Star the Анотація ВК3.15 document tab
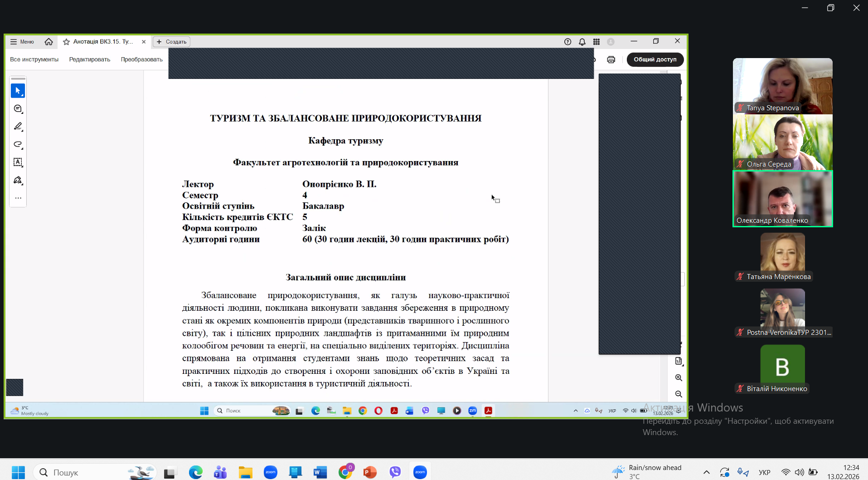This screenshot has height=480, width=868. [66, 42]
